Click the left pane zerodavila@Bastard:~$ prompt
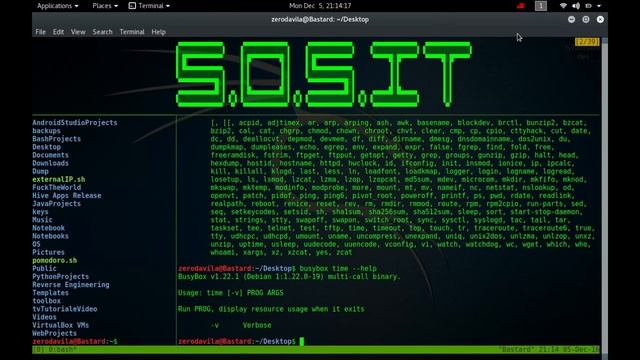640x360 pixels. pos(75,341)
